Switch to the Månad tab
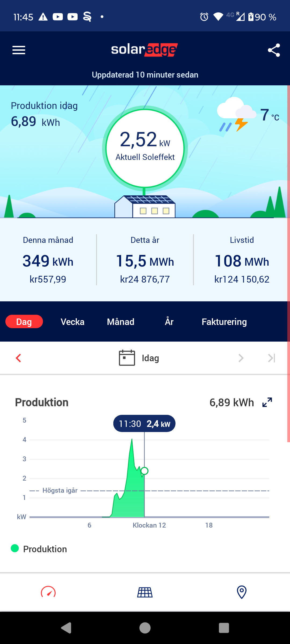290x644 pixels. click(x=121, y=322)
